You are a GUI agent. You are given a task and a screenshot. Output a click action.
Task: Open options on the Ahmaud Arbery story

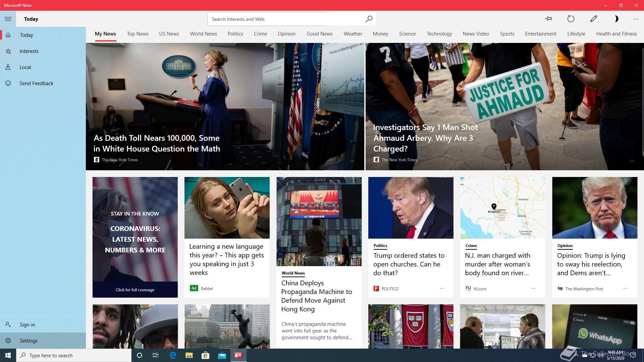[x=632, y=161]
